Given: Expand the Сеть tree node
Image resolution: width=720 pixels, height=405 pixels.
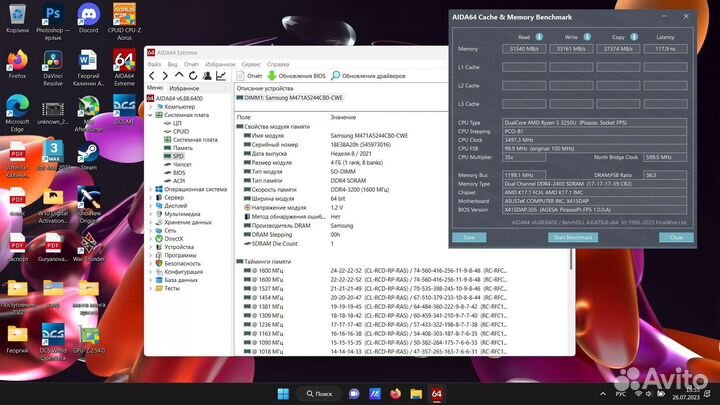Looking at the screenshot, I should (x=150, y=231).
